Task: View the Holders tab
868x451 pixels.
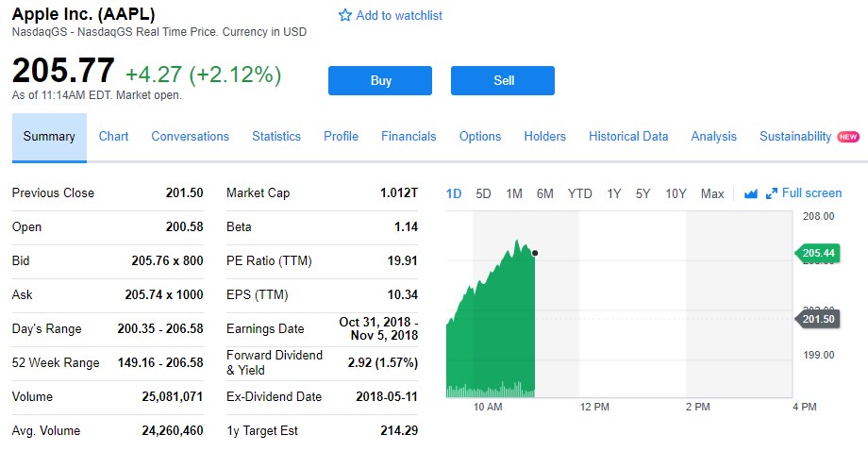Action: pyautogui.click(x=544, y=137)
